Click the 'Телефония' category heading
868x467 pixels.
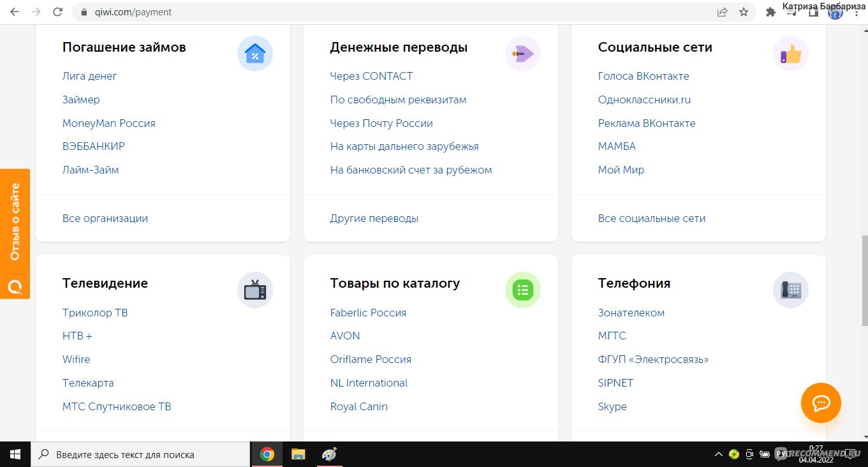[634, 283]
